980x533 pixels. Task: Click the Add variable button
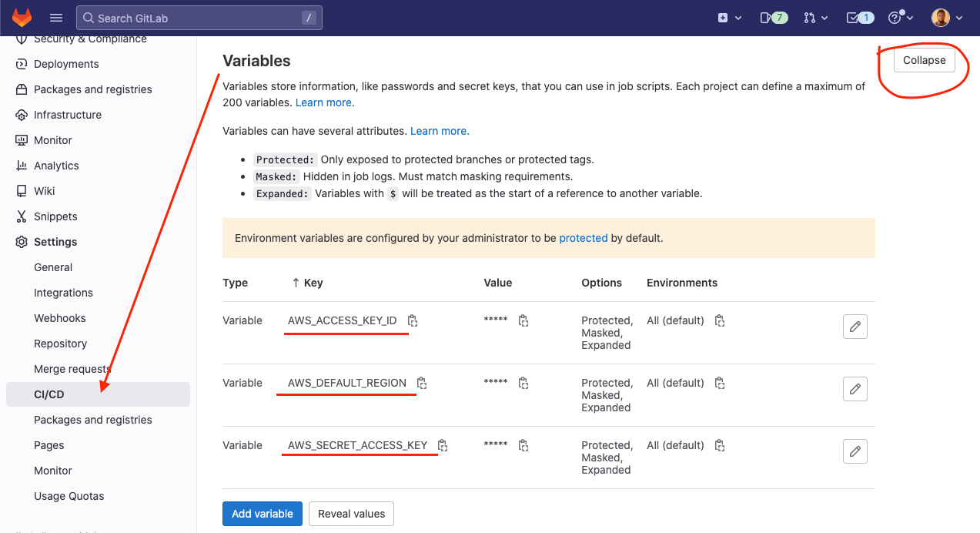point(263,514)
